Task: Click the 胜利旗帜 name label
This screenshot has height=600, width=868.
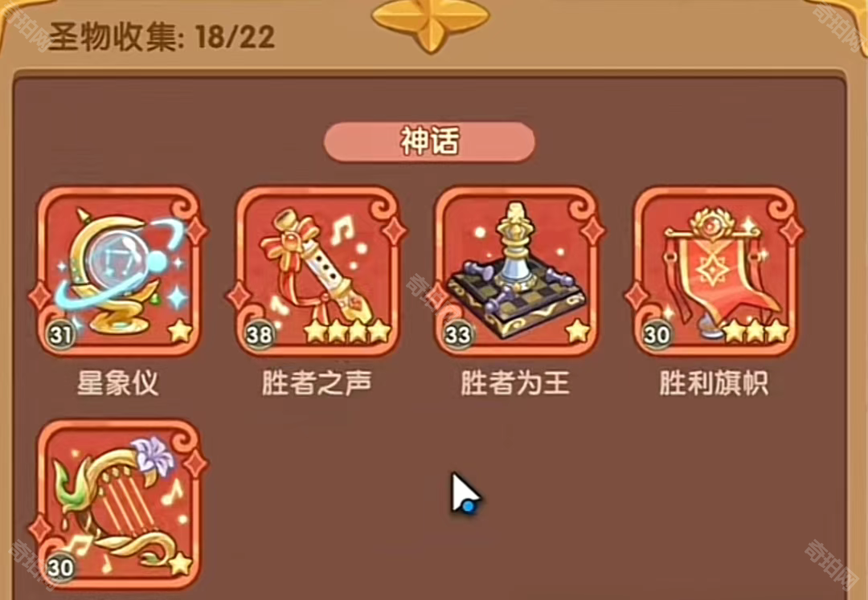Action: click(x=714, y=382)
